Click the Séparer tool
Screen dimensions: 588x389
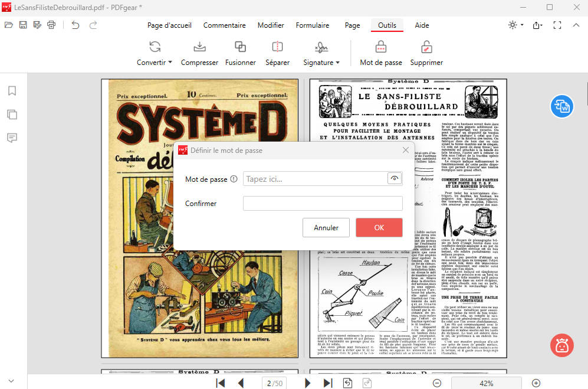tap(278, 53)
